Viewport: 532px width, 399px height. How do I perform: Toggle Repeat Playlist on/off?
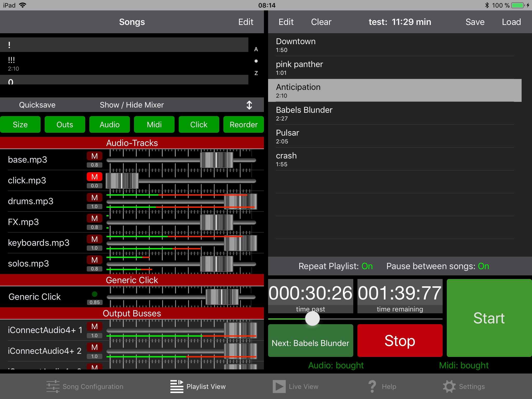pyautogui.click(x=335, y=266)
